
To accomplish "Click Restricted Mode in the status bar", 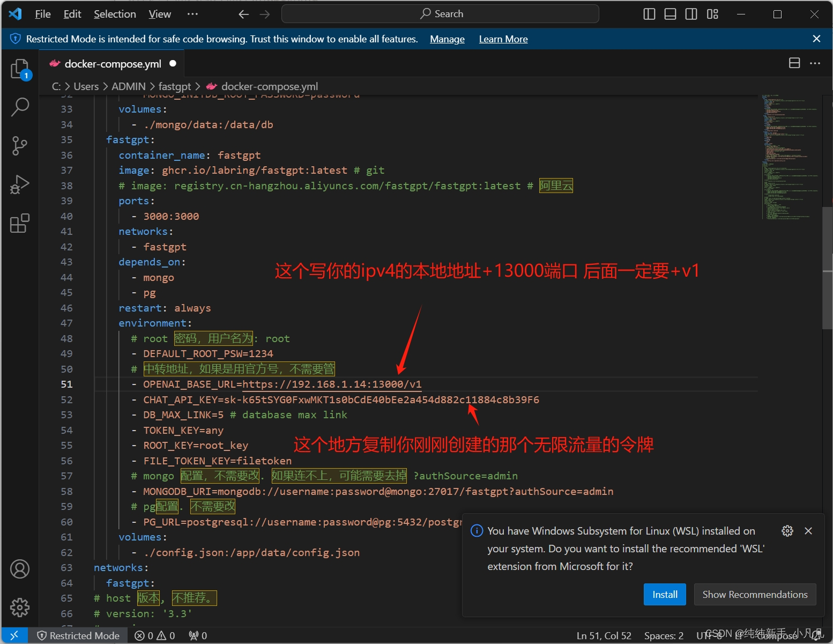I will coord(78,635).
